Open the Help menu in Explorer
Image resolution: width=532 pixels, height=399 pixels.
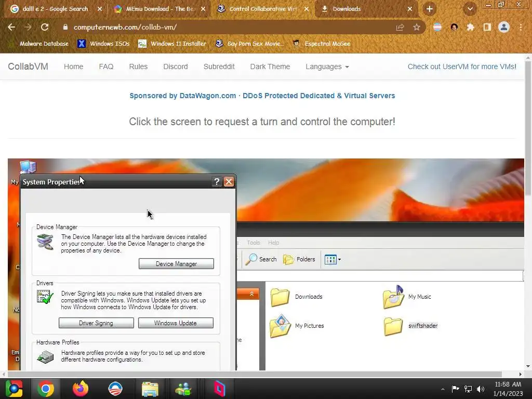coord(273,243)
